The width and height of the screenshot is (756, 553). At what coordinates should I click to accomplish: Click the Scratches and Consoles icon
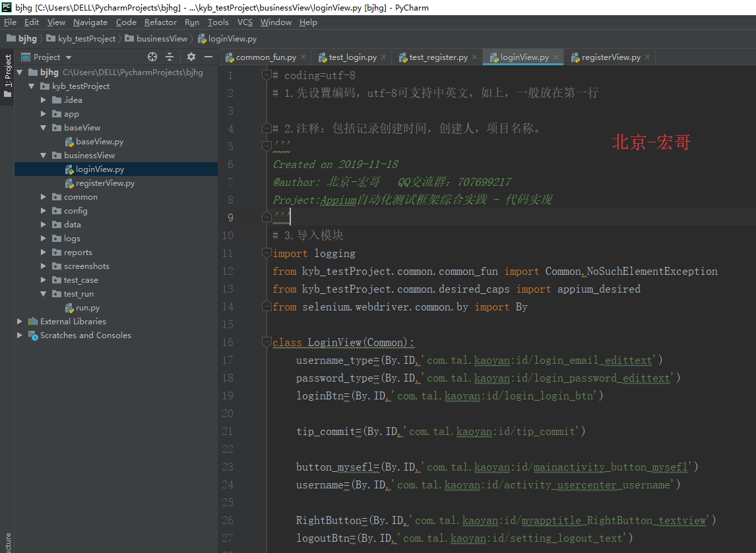coord(32,335)
